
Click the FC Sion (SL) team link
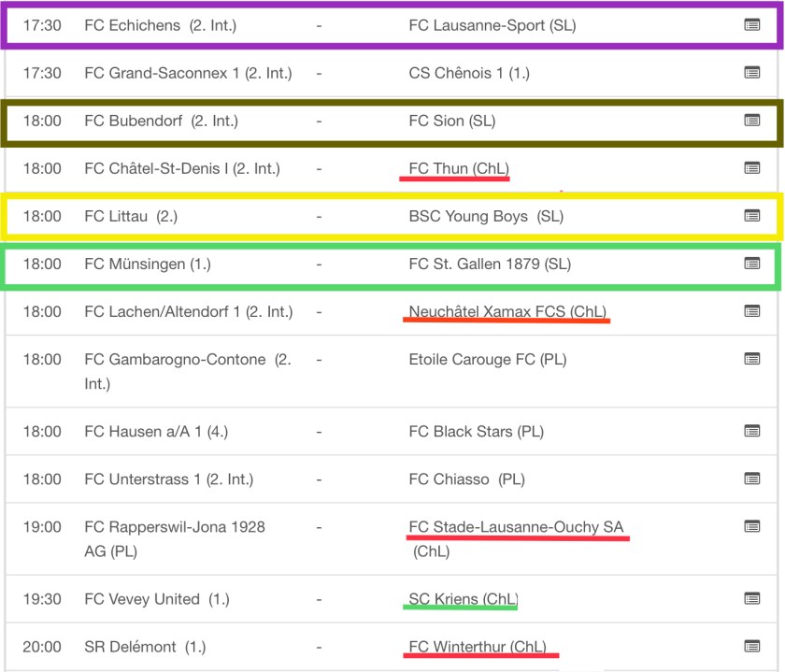[x=451, y=121]
